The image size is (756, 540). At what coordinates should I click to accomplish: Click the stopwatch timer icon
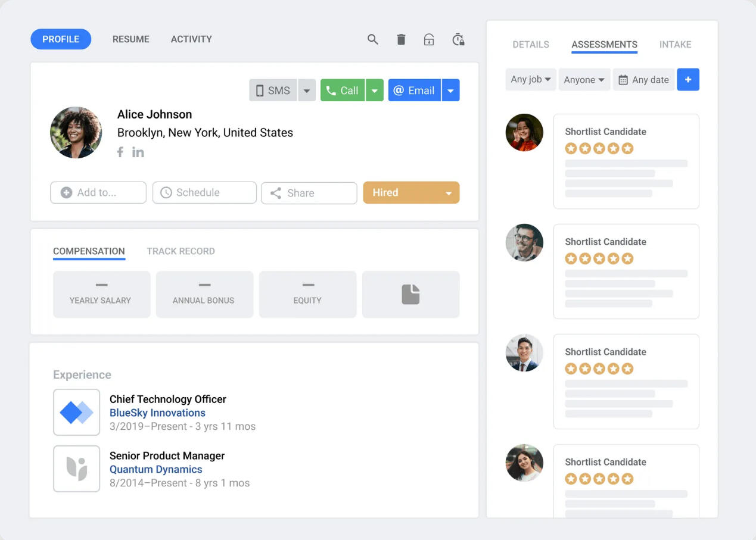pyautogui.click(x=458, y=40)
